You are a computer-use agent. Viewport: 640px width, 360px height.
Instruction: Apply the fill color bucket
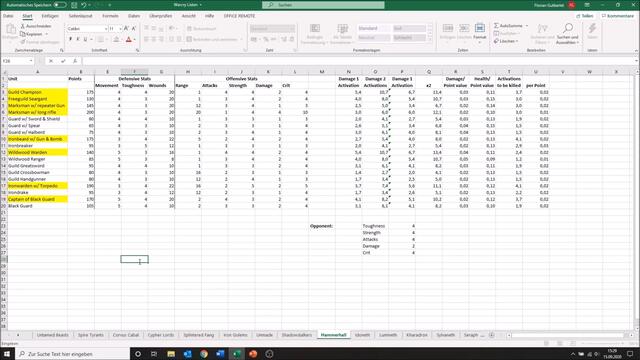(x=116, y=40)
